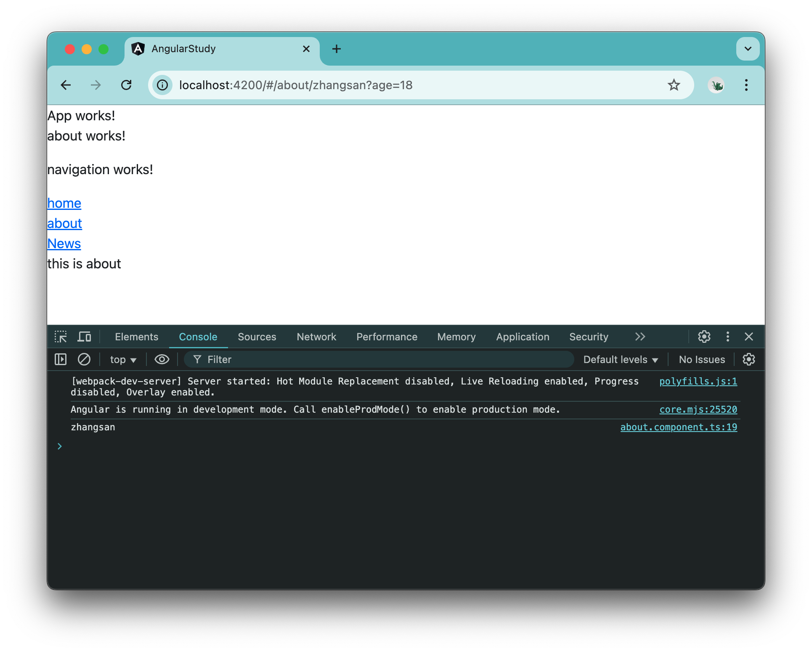Click the DevTools more options icon
Screen dimensions: 812x652
[726, 337]
